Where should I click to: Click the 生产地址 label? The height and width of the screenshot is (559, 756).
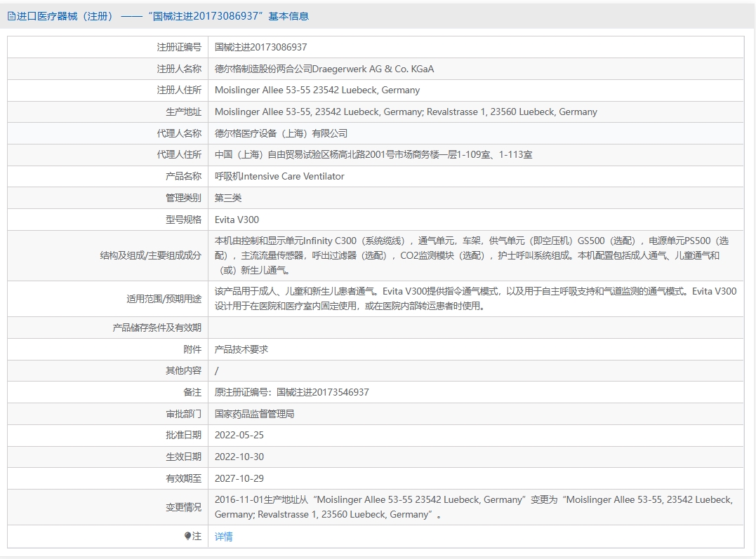183,112
